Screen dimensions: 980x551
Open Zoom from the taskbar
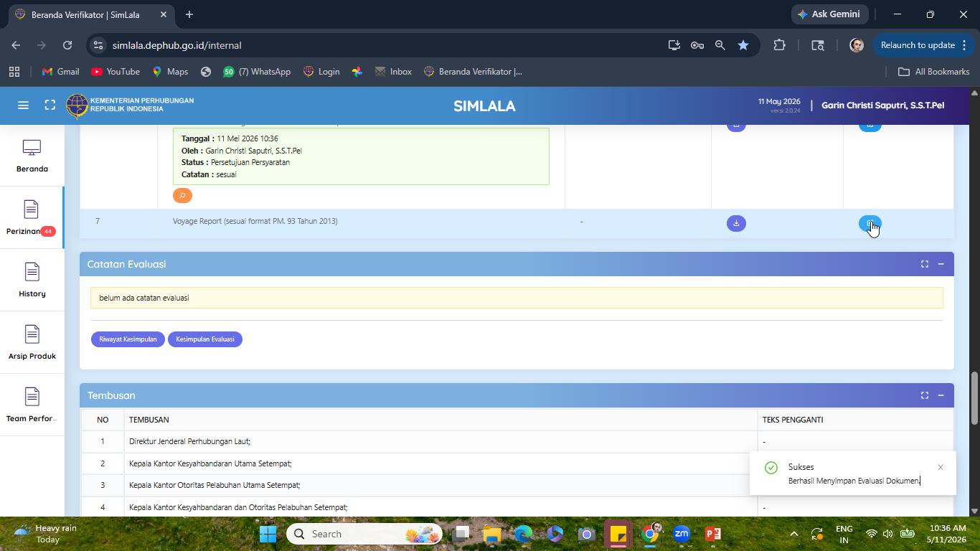[x=682, y=534]
